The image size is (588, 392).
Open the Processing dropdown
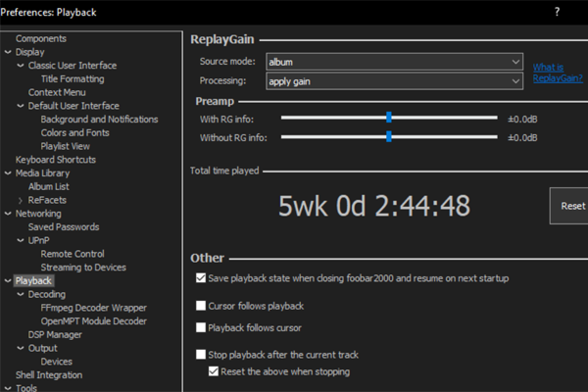(x=395, y=81)
